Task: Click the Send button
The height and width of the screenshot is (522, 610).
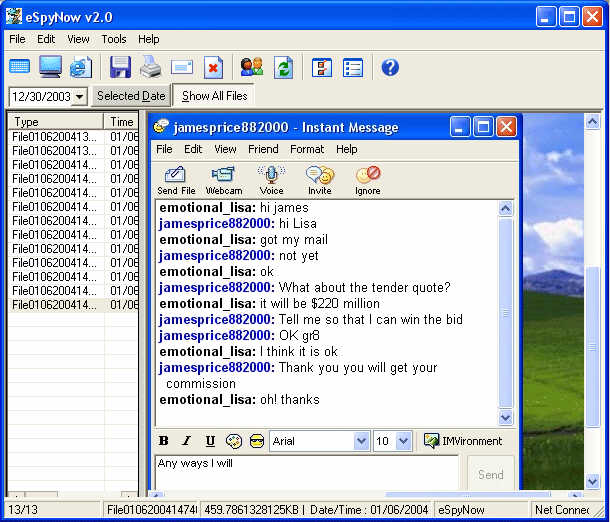Action: 491,475
